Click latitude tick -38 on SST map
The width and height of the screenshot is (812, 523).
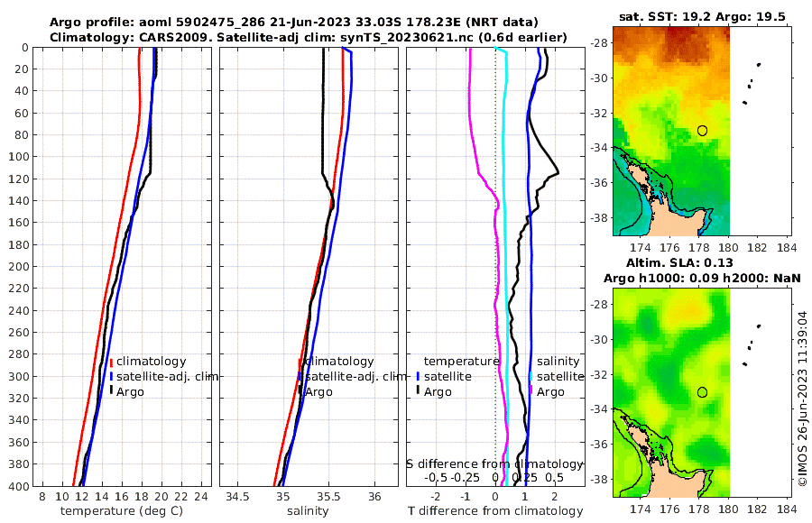point(599,218)
